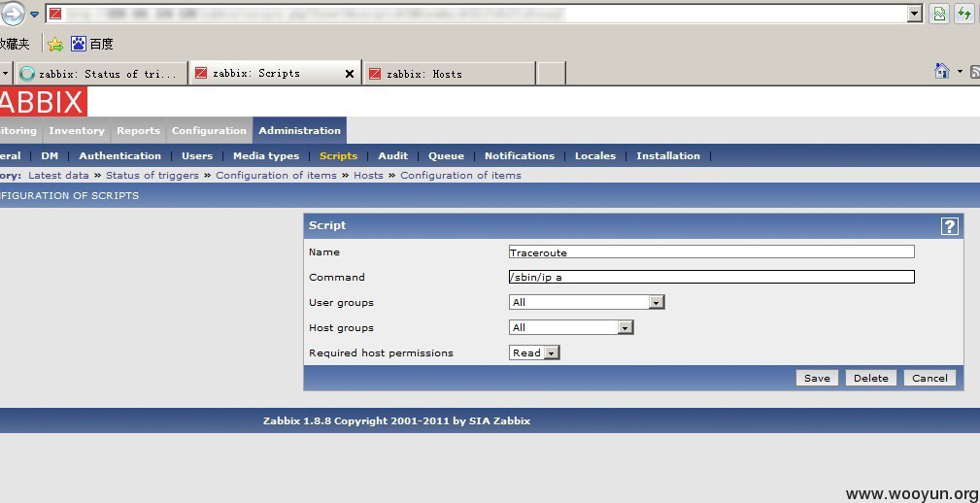Click the Command input field

coord(711,277)
